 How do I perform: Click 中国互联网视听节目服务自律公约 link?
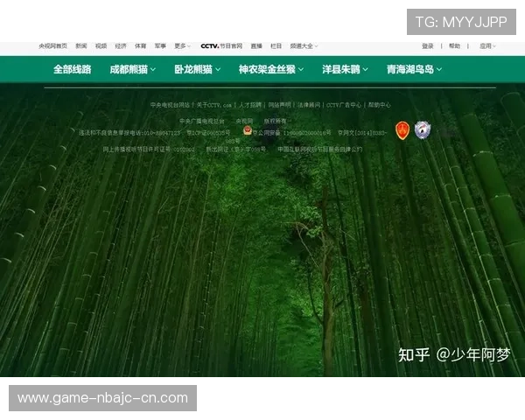click(320, 149)
